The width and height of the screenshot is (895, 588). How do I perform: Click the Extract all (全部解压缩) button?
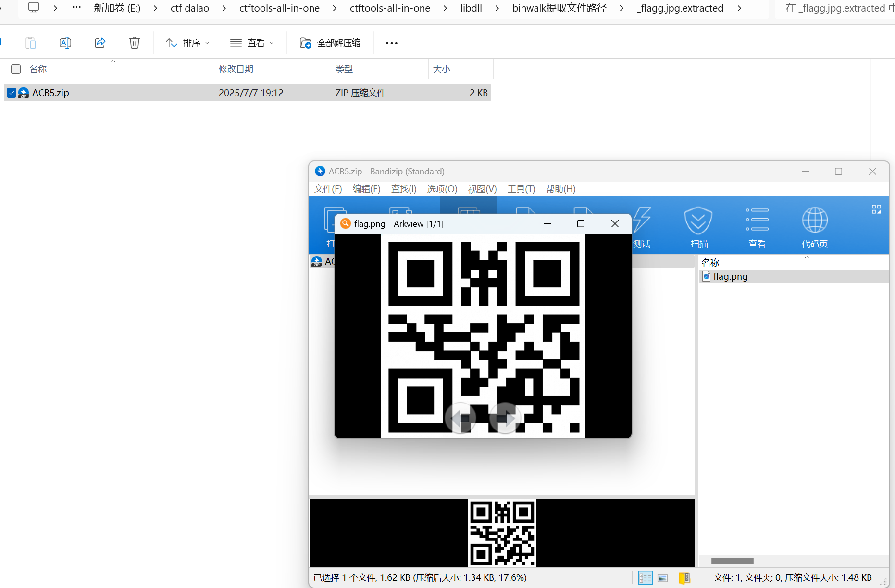[x=330, y=43]
